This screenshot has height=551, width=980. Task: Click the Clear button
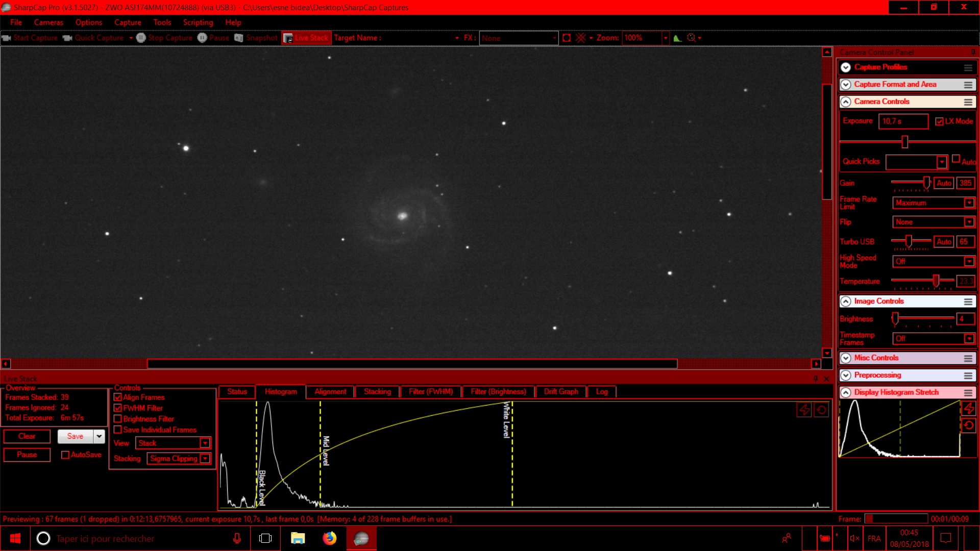click(x=27, y=436)
